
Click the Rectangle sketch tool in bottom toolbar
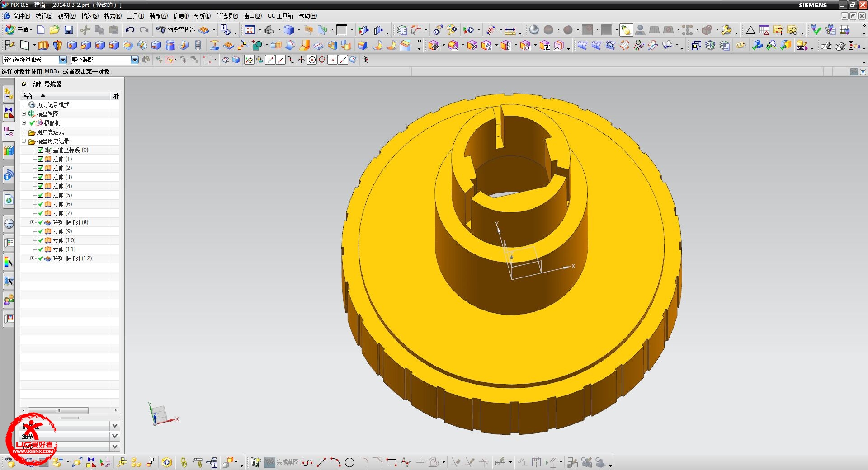pyautogui.click(x=392, y=462)
